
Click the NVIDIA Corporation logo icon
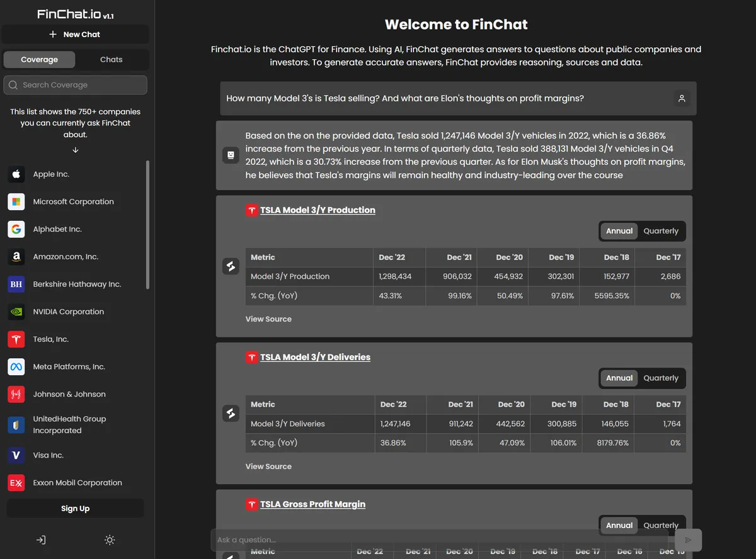coord(16,312)
